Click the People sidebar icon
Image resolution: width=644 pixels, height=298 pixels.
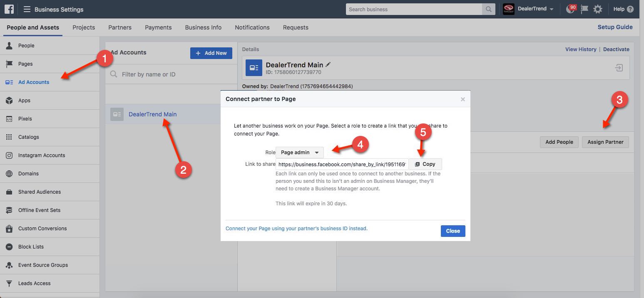coord(9,46)
